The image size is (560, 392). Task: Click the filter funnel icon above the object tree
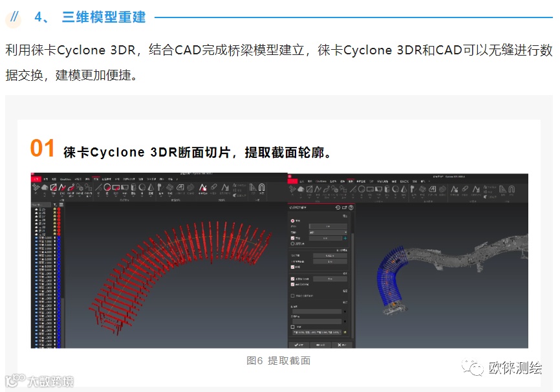pyautogui.click(x=55, y=204)
